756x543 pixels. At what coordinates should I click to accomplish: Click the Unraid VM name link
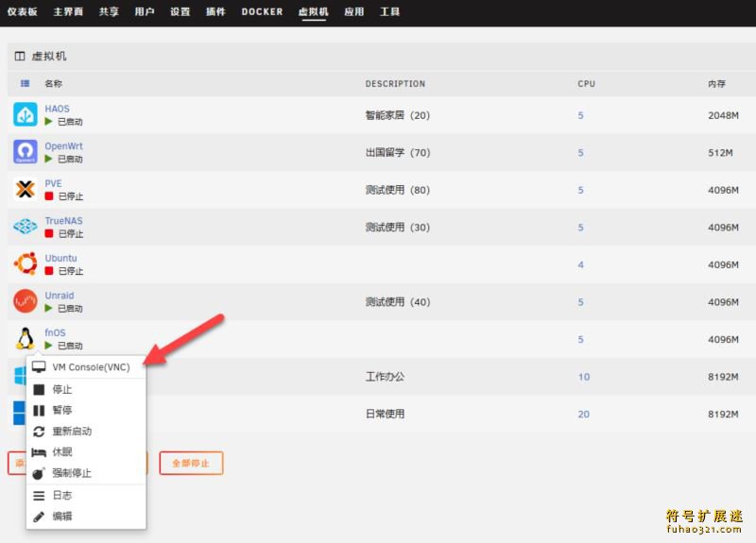[60, 296]
